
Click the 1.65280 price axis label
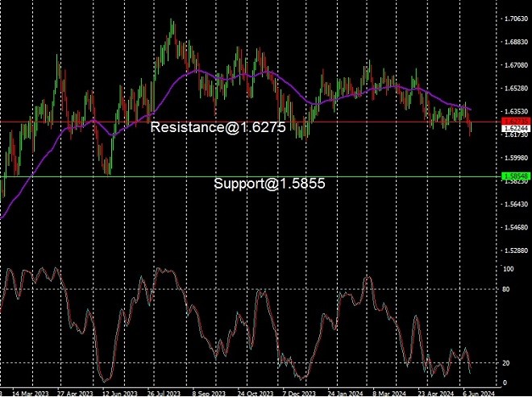(516, 88)
